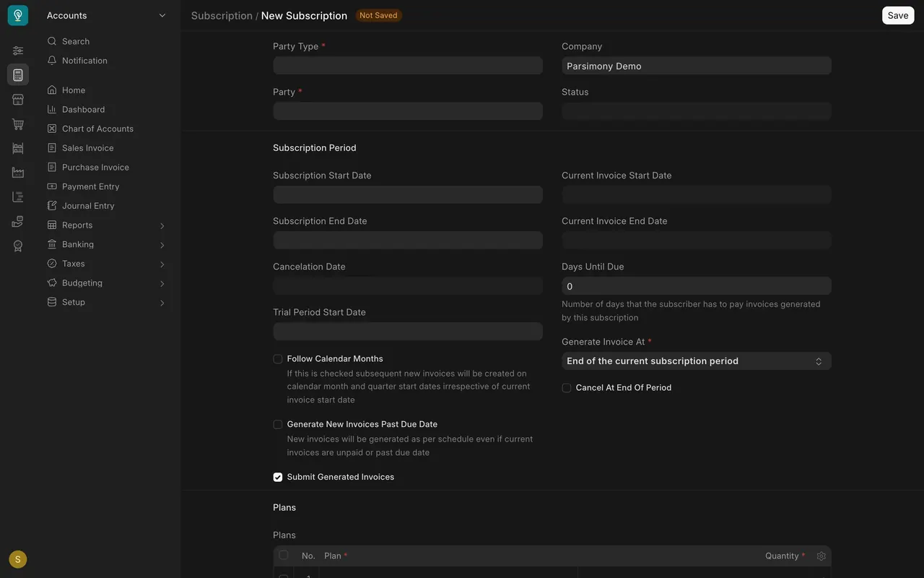Open the Accounts workspace dropdown
Viewport: 924px width, 578px height.
tap(107, 15)
